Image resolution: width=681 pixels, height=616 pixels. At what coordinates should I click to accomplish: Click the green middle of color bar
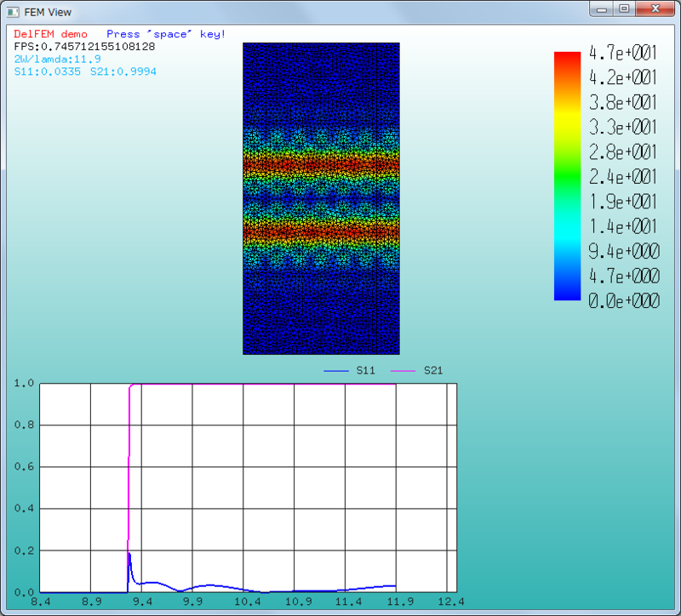567,176
